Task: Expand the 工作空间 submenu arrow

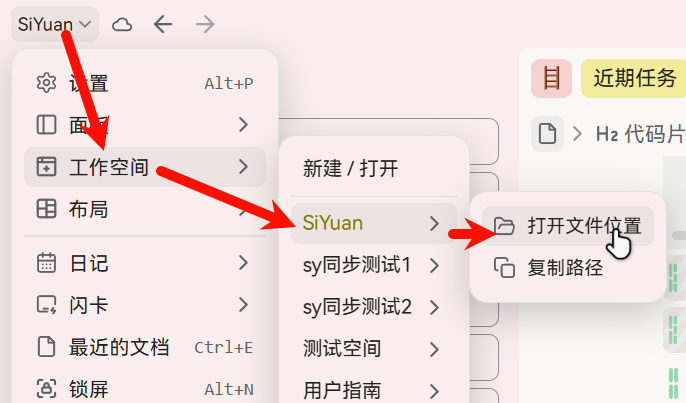Action: point(244,167)
